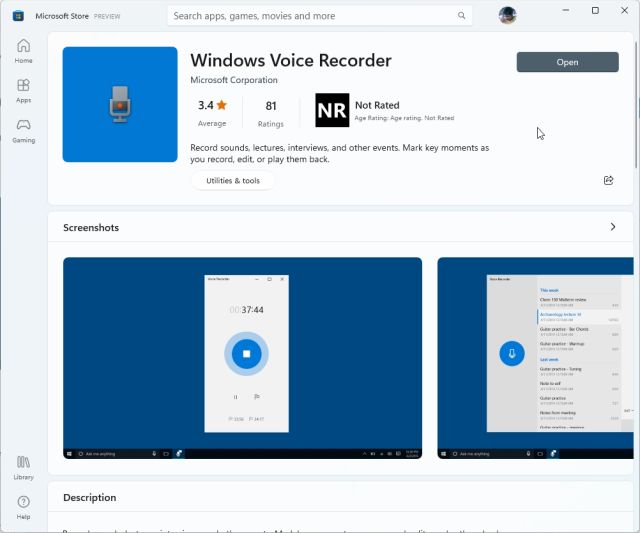This screenshot has height=533, width=640.
Task: Click the share icon for this app
Action: click(x=608, y=180)
